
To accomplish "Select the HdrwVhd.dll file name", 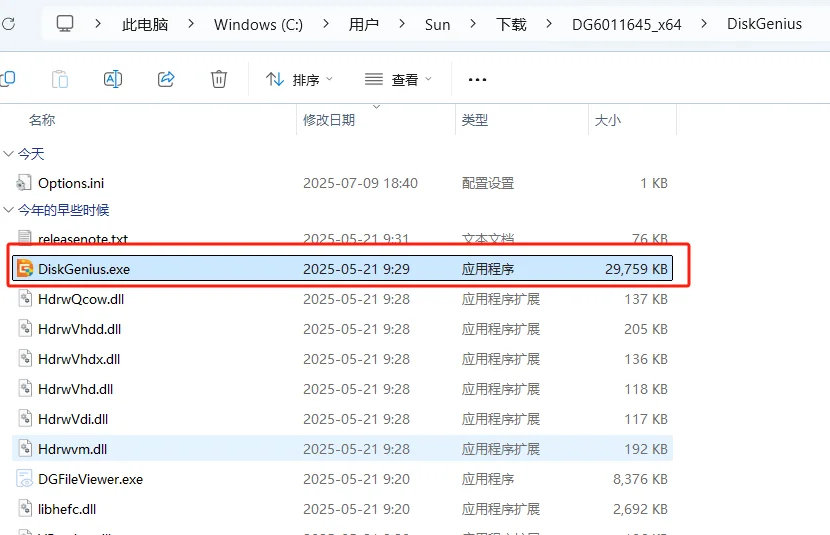I will (x=75, y=389).
